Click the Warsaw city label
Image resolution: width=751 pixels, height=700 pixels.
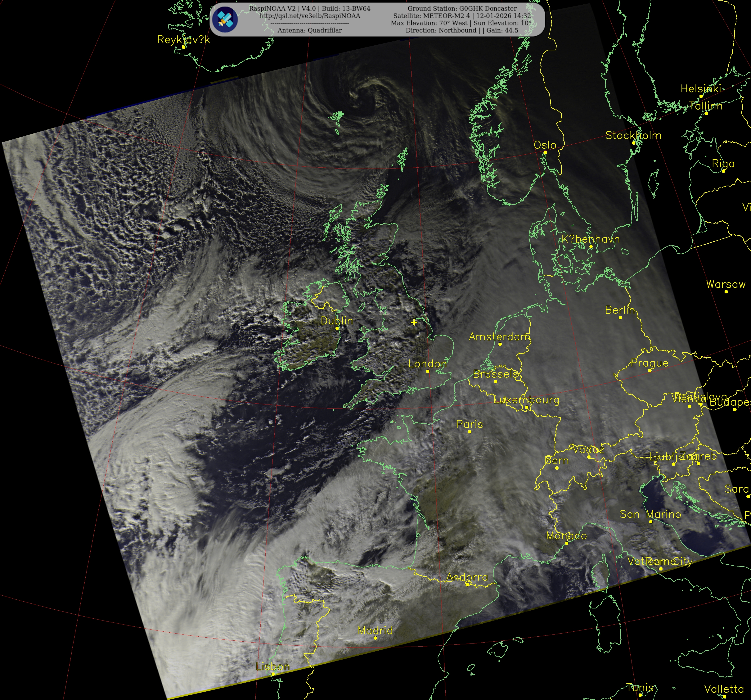[726, 284]
